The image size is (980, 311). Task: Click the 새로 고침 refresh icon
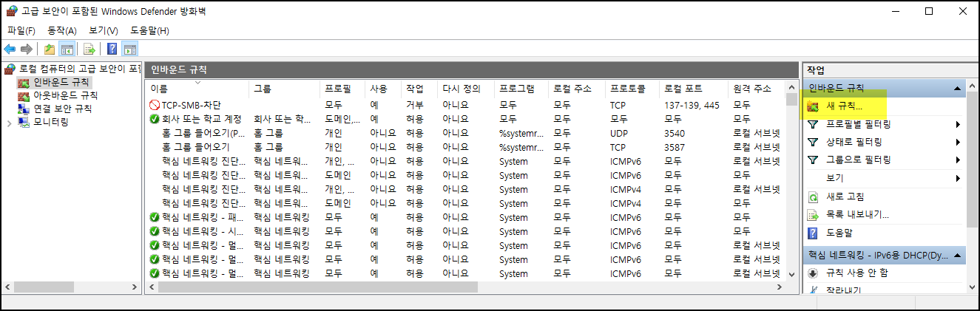813,197
